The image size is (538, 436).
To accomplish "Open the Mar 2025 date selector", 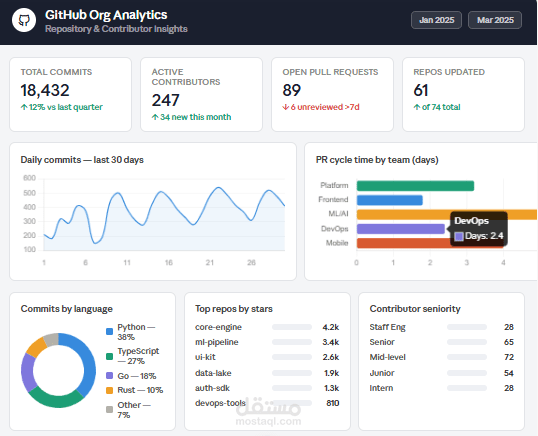I will 495,20.
